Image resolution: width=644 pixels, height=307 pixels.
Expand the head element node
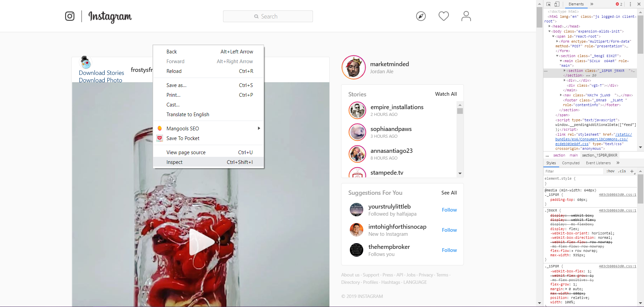pos(549,26)
